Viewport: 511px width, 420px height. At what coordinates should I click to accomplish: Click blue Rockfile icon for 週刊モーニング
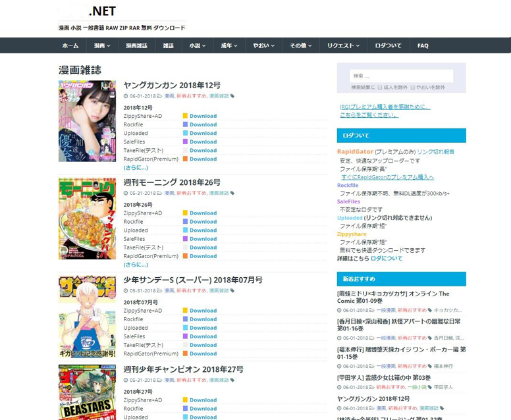[185, 222]
